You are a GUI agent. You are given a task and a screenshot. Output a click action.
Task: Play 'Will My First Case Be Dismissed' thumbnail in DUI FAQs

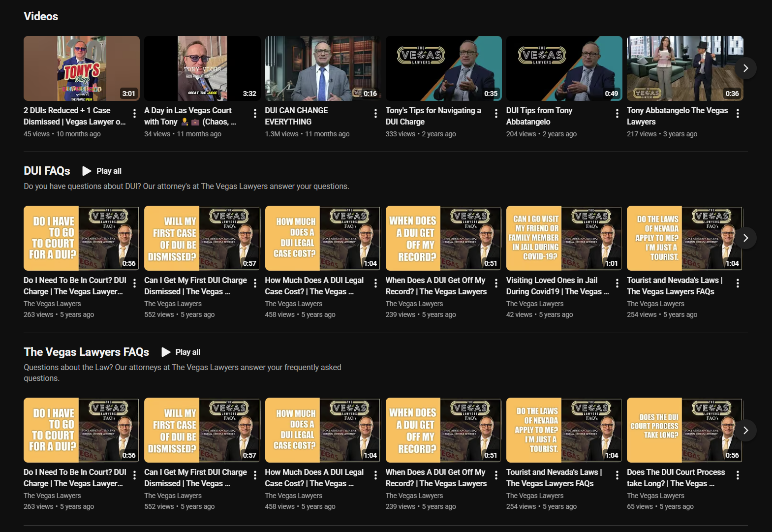(202, 238)
